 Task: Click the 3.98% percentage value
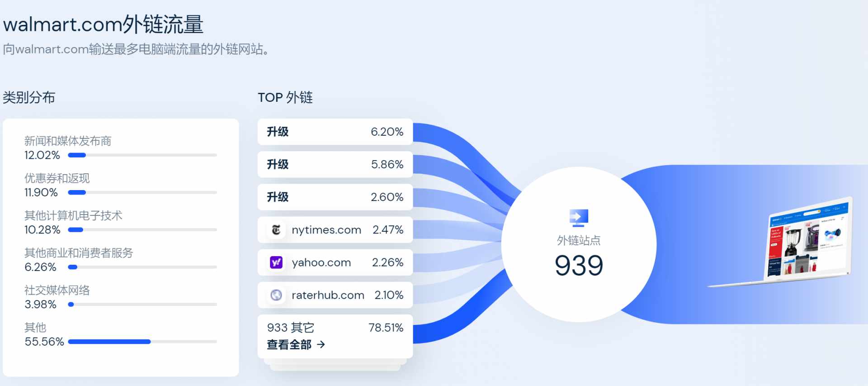(x=40, y=305)
